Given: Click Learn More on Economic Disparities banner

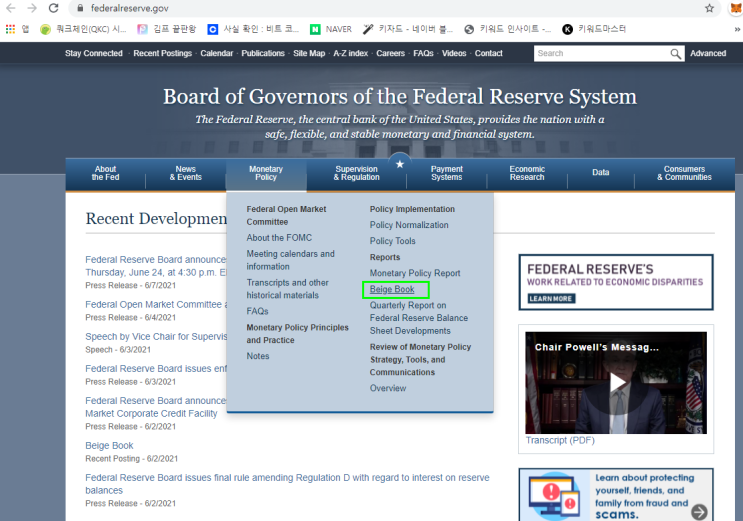Looking at the screenshot, I should click(x=551, y=299).
